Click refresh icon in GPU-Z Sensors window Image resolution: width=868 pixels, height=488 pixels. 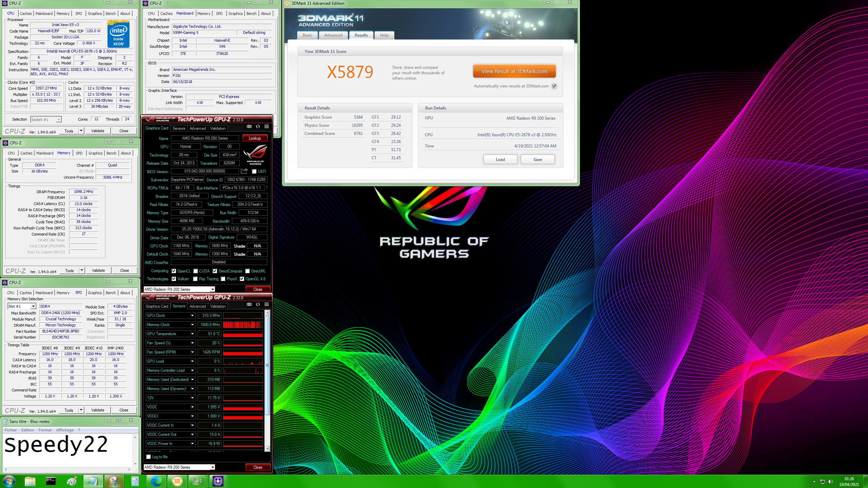(x=258, y=304)
